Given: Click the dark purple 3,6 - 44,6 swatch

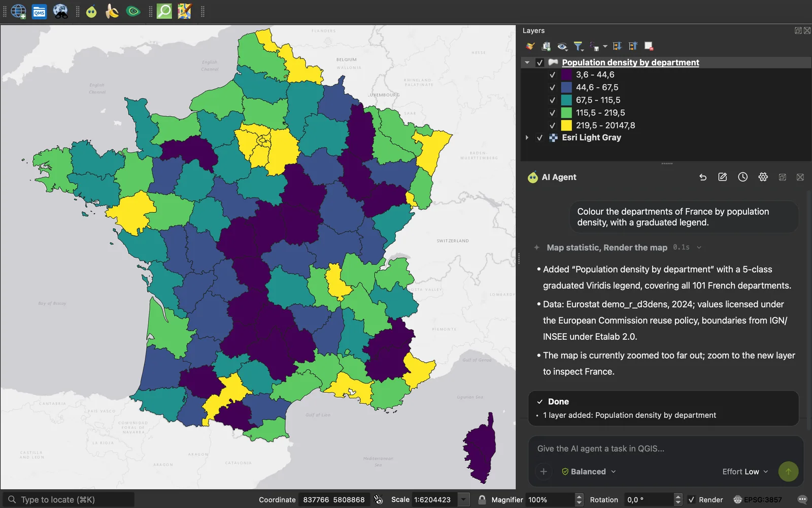Looking at the screenshot, I should click(566, 75).
